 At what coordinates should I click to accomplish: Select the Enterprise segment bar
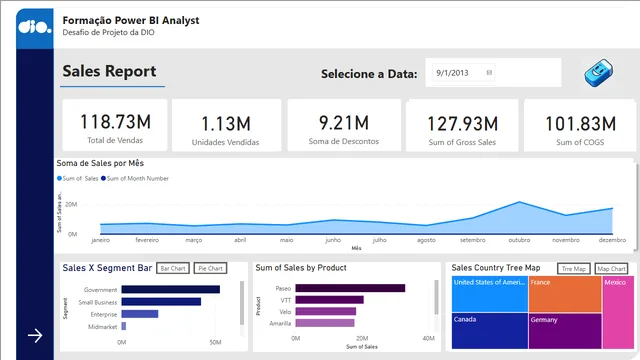[x=140, y=314]
